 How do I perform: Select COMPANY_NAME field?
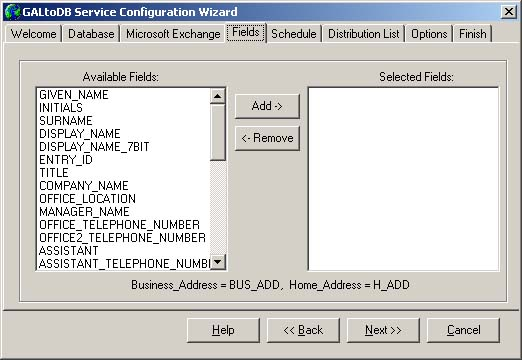[x=124, y=186]
